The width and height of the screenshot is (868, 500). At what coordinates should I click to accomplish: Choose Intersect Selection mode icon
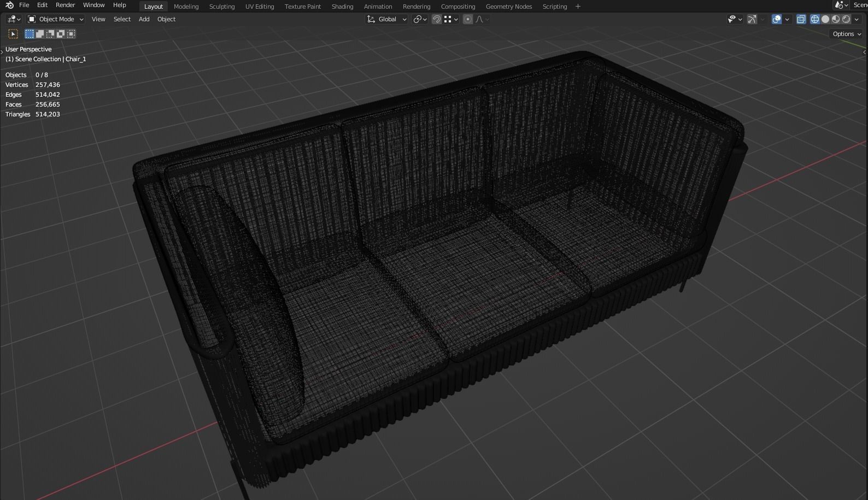(x=71, y=34)
